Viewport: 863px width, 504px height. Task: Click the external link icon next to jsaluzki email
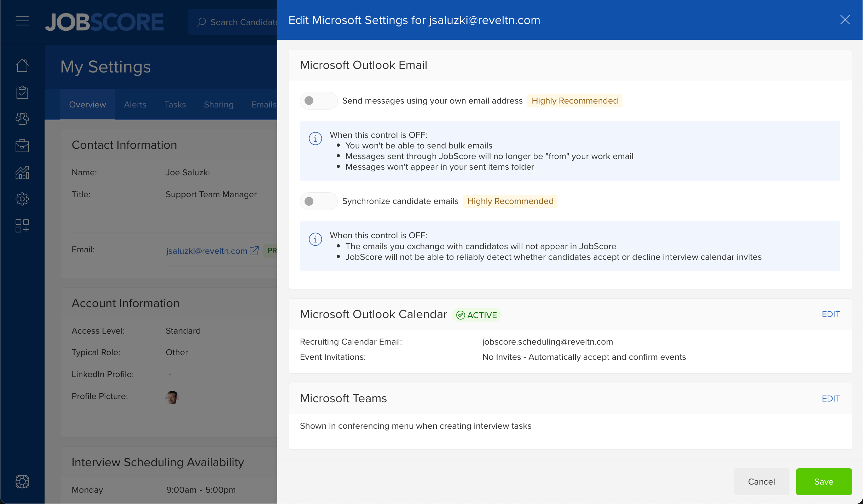(x=254, y=251)
